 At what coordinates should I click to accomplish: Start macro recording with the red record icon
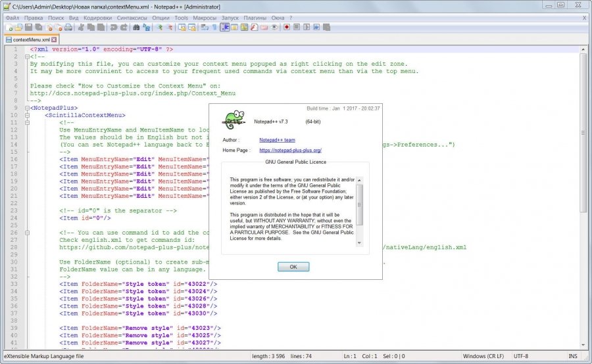point(287,28)
